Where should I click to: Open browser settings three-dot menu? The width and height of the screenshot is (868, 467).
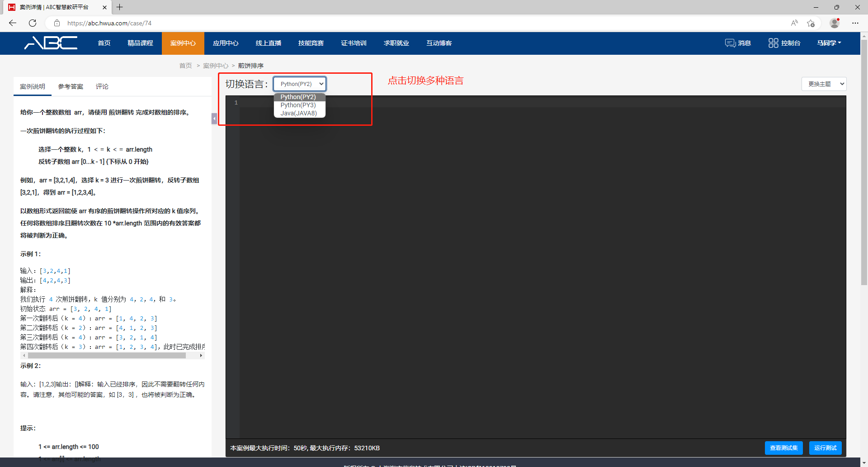click(855, 23)
